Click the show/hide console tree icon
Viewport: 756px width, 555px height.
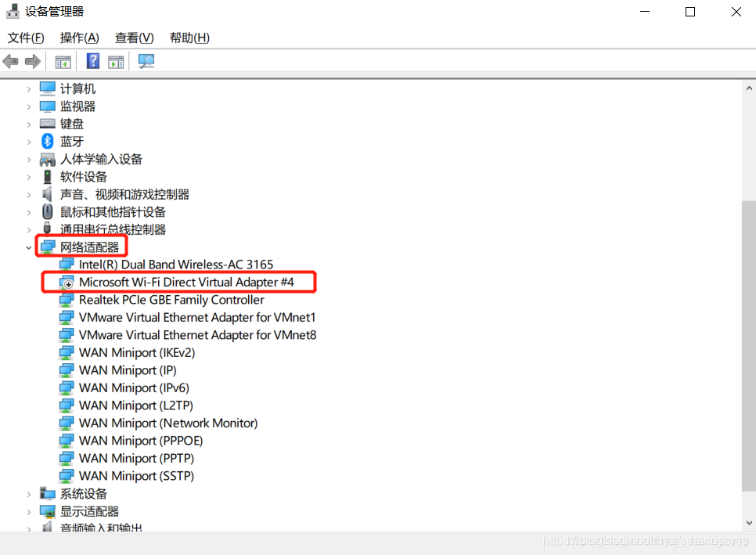click(63, 62)
